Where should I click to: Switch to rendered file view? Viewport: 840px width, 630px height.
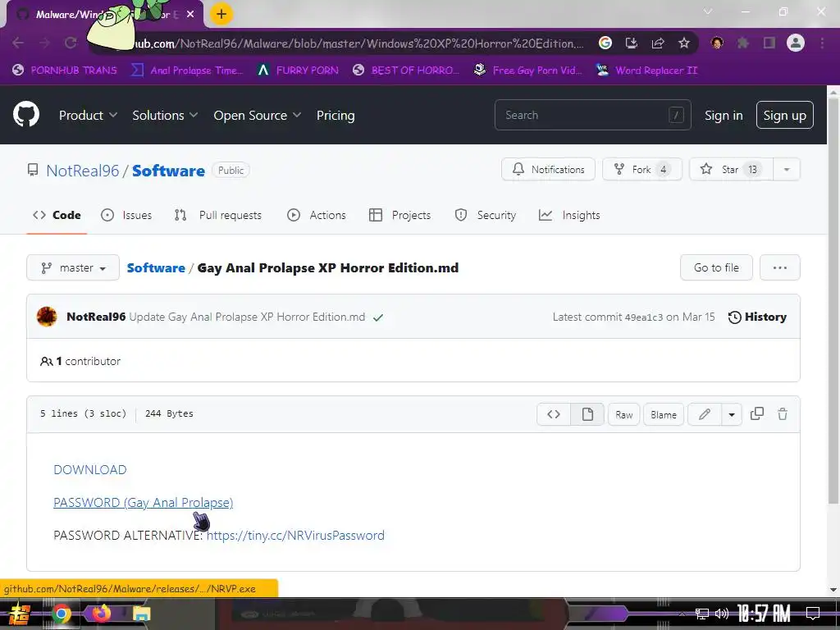pyautogui.click(x=587, y=414)
